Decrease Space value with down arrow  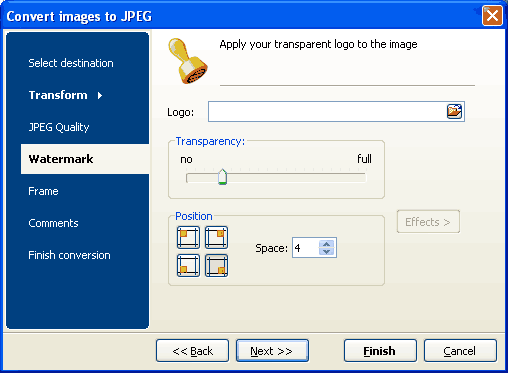[327, 251]
